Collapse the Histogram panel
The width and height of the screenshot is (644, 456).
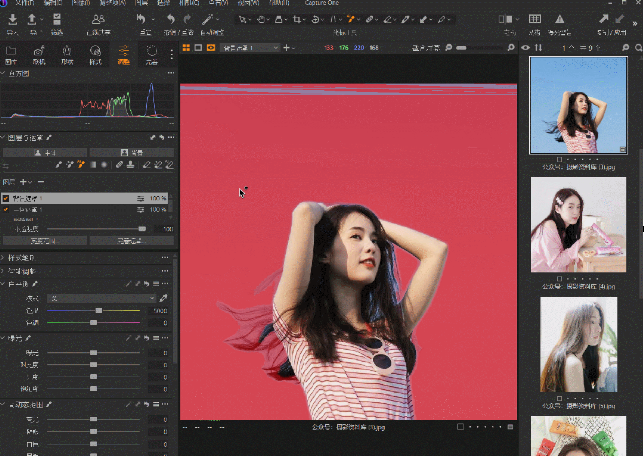coord(4,73)
